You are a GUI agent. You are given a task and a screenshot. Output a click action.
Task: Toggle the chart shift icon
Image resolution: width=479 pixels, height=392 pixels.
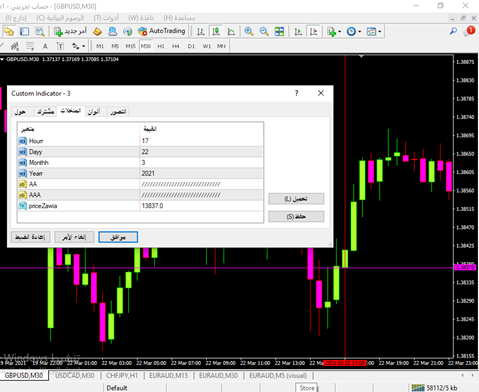[x=313, y=31]
